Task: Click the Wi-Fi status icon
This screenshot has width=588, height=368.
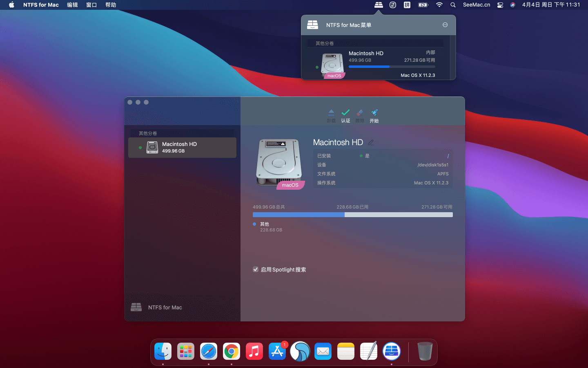Action: click(439, 5)
